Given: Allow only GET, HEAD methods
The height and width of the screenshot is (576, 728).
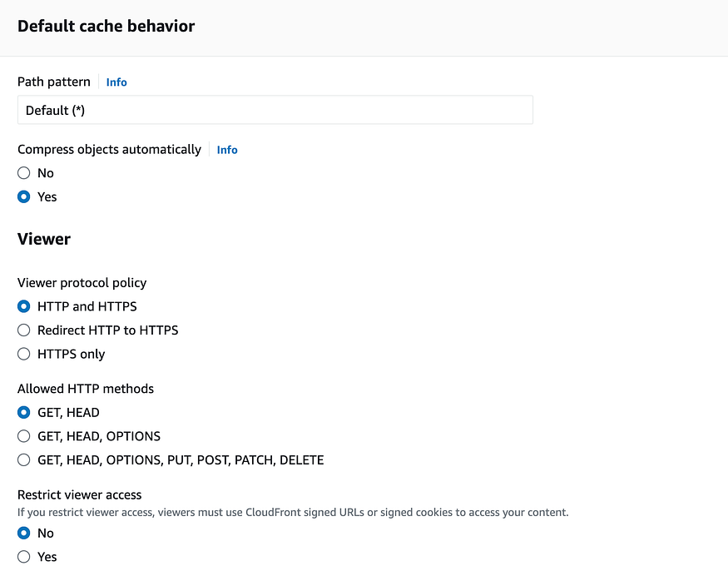Looking at the screenshot, I should pyautogui.click(x=24, y=412).
